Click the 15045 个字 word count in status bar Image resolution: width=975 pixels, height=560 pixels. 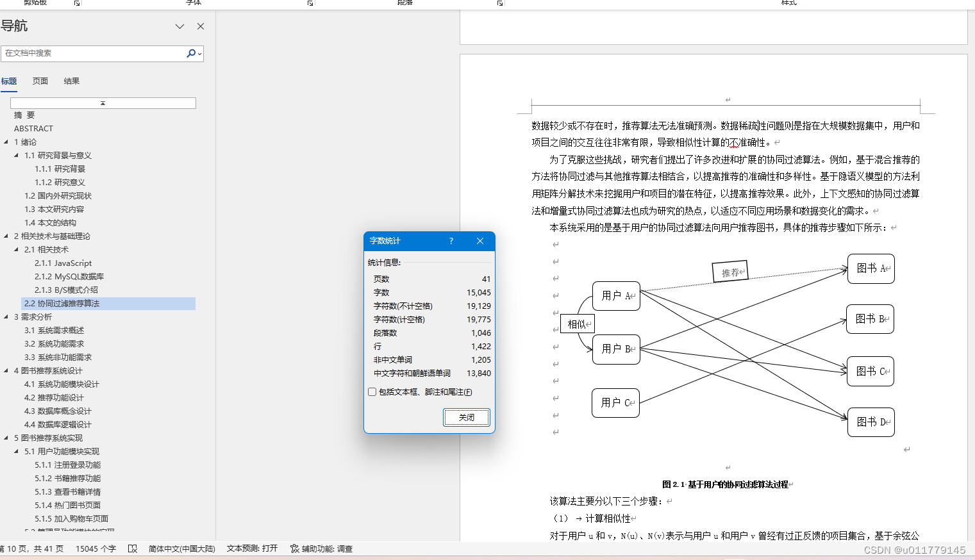click(96, 549)
